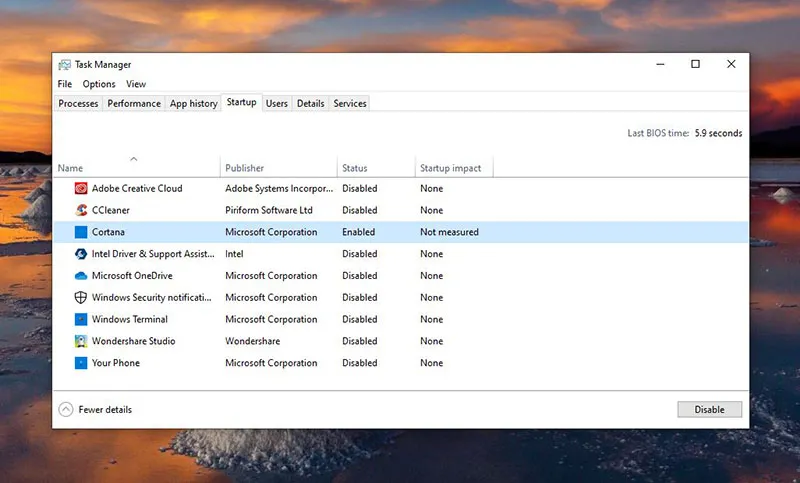Screen dimensions: 800x483
Task: Open the File menu
Action: click(x=65, y=84)
